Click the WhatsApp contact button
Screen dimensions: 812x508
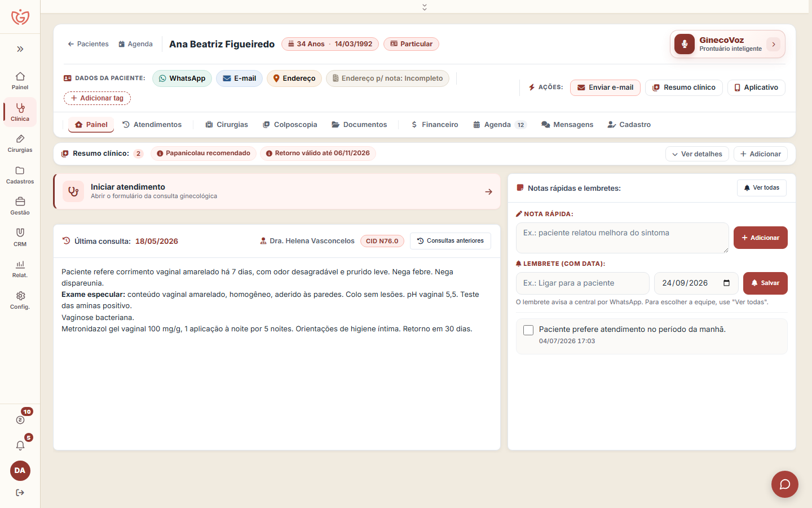point(182,78)
